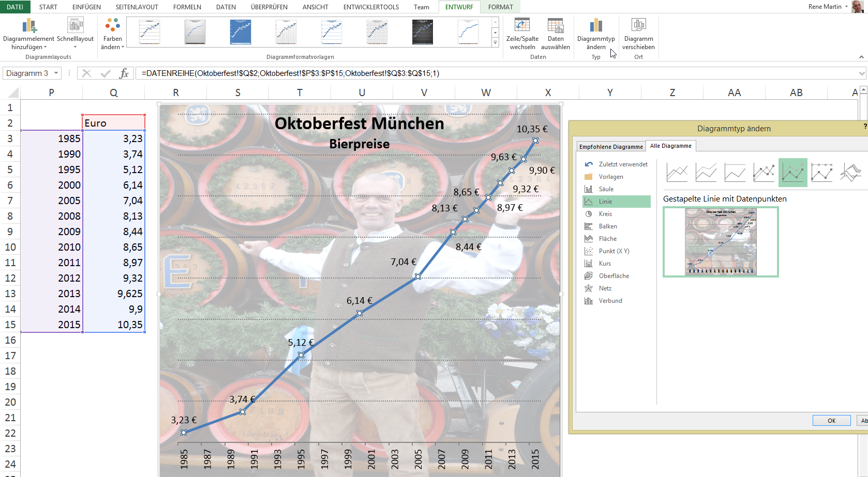The height and width of the screenshot is (477, 868).
Task: Pick Netz chart category
Action: click(x=605, y=288)
